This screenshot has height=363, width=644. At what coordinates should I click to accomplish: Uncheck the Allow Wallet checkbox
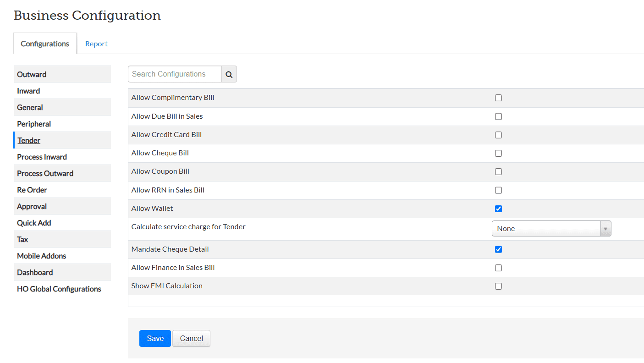(498, 209)
